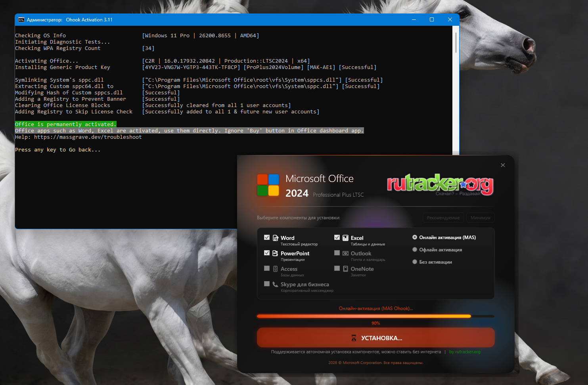Maximize the Ohook Activation console window

(x=432, y=20)
